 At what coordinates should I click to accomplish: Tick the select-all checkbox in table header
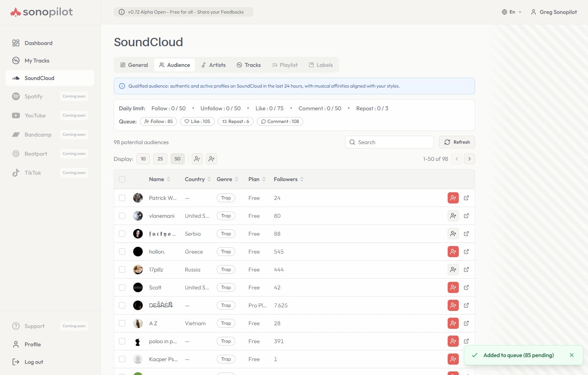click(x=122, y=179)
